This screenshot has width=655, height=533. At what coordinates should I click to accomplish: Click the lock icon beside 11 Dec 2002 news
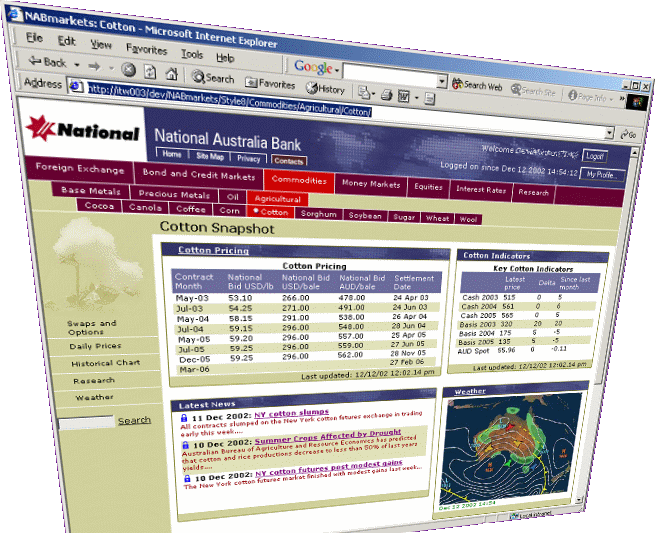click(x=183, y=417)
